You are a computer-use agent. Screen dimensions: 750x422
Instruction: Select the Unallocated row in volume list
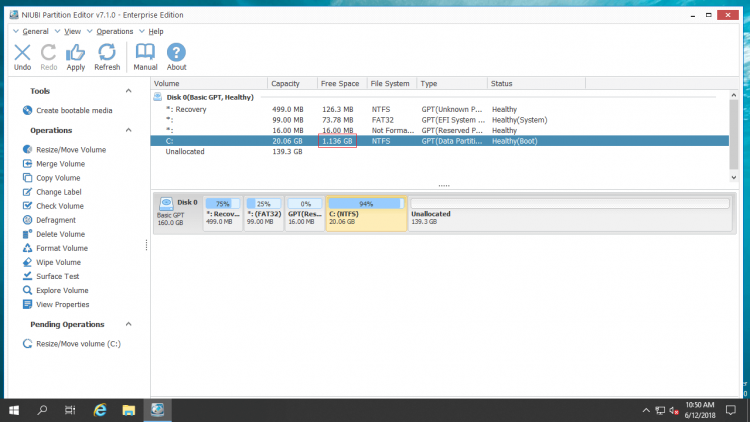[440, 152]
